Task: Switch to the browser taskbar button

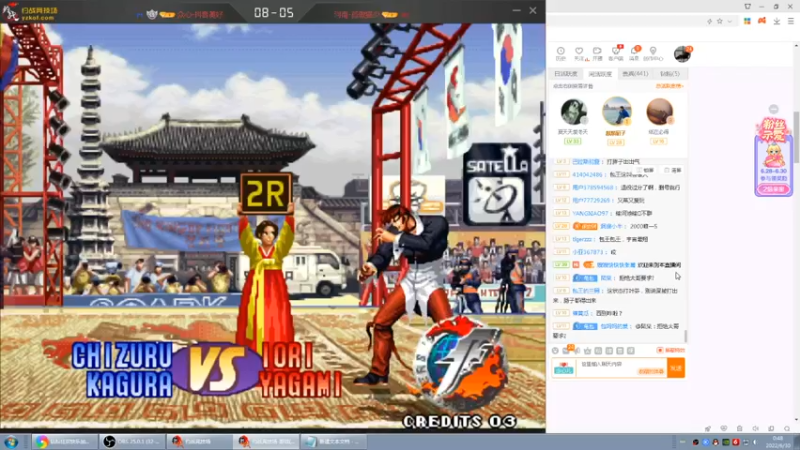Action: (x=65, y=441)
